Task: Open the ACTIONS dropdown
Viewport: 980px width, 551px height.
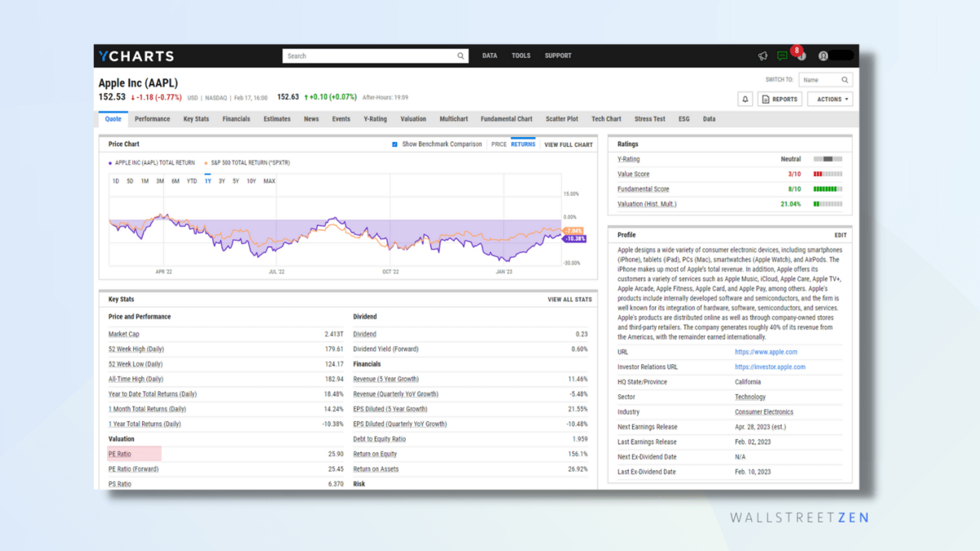Action: coord(830,100)
